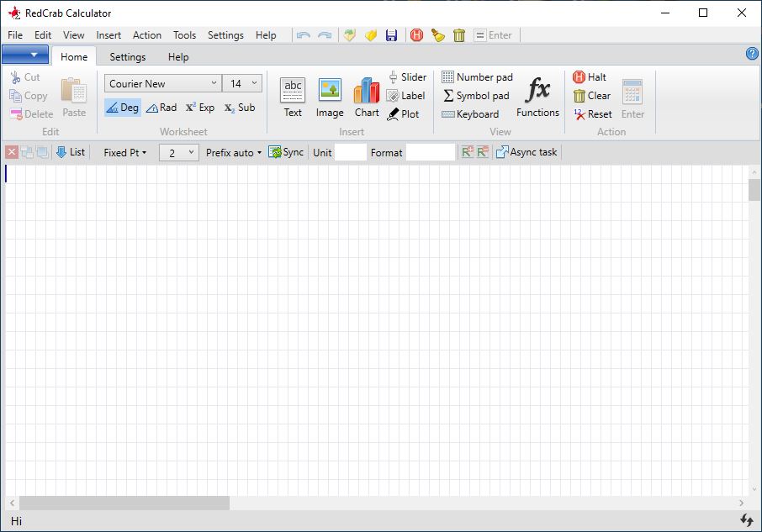The height and width of the screenshot is (532, 762).
Task: Open the Edit menu
Action: click(43, 35)
